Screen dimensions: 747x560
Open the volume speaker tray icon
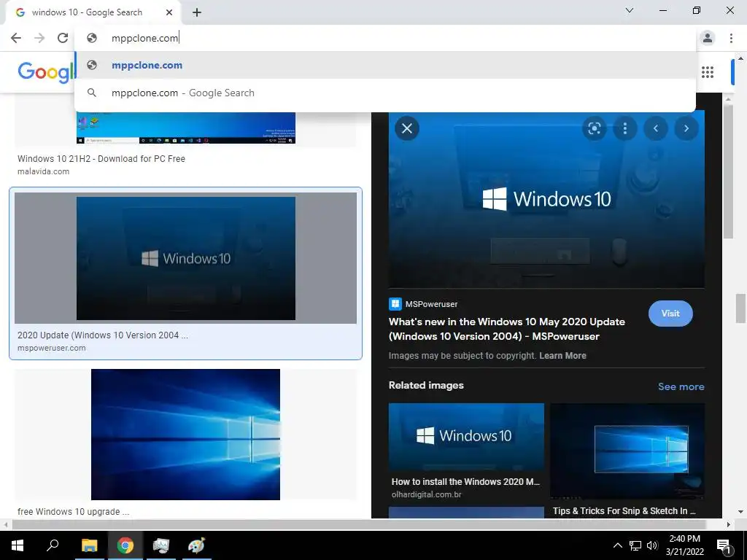tap(652, 545)
